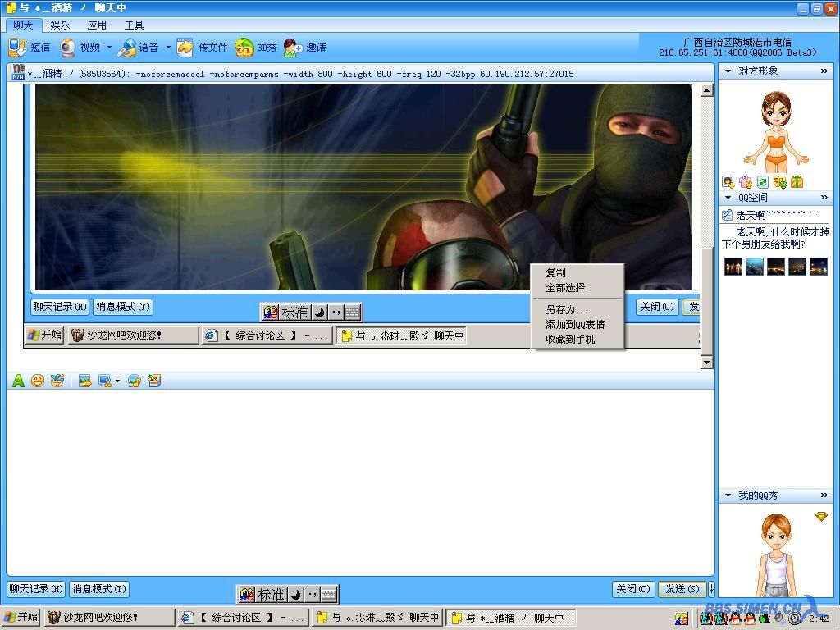Click the green ck icon in the system tray
The height and width of the screenshot is (630, 840).
[765, 619]
